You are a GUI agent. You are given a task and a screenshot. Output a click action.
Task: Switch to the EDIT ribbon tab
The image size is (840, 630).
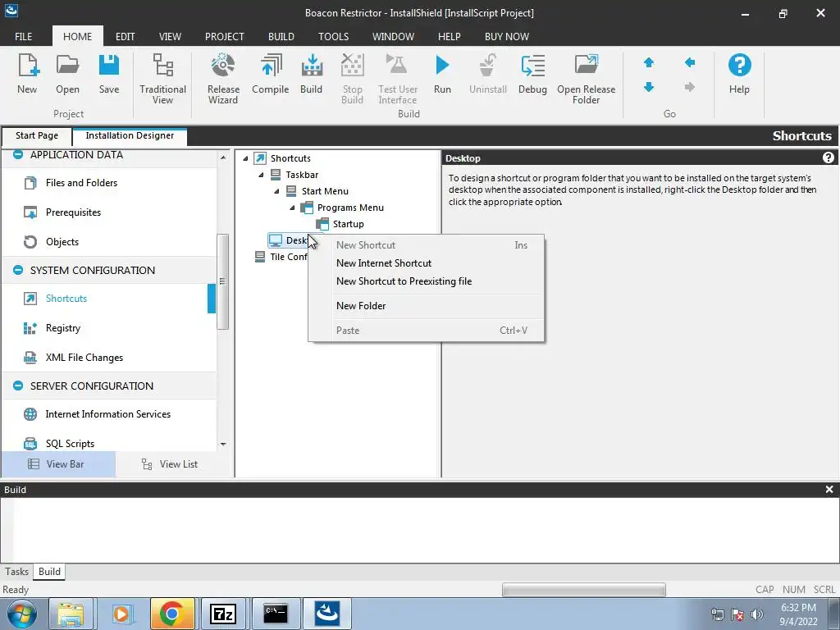pyautogui.click(x=126, y=36)
